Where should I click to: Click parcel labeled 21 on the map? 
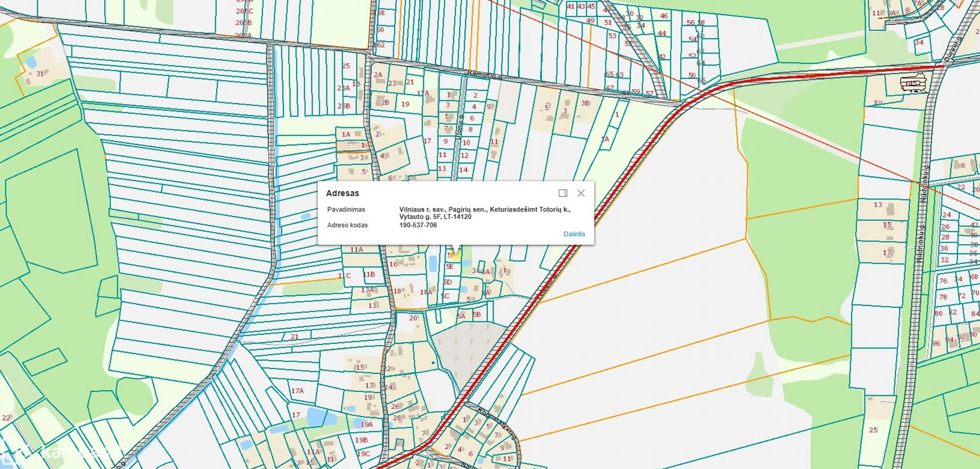(x=294, y=337)
